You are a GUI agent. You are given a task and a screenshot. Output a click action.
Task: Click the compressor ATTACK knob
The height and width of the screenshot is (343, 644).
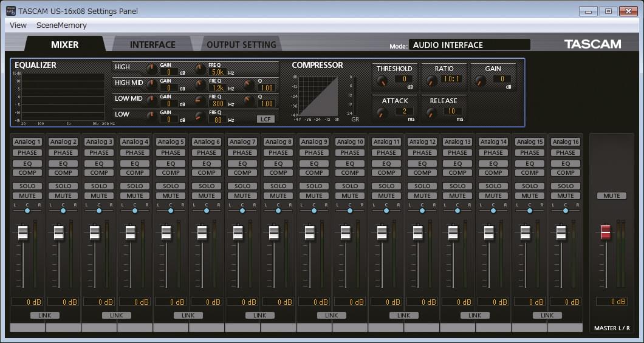coord(382,114)
